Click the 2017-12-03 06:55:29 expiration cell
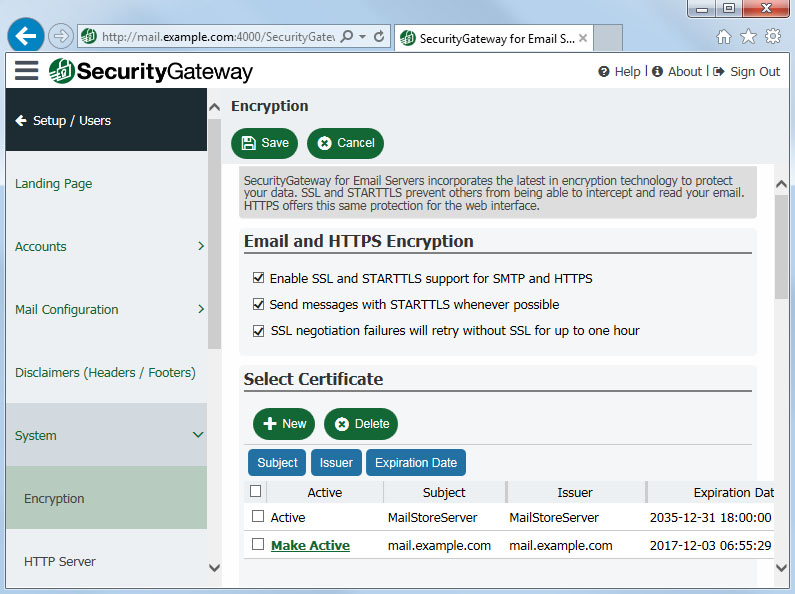795x594 pixels. pyautogui.click(x=710, y=545)
